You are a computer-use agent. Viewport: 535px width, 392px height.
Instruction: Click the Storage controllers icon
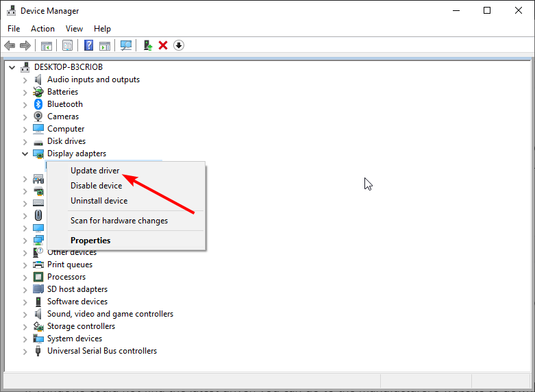pos(38,326)
